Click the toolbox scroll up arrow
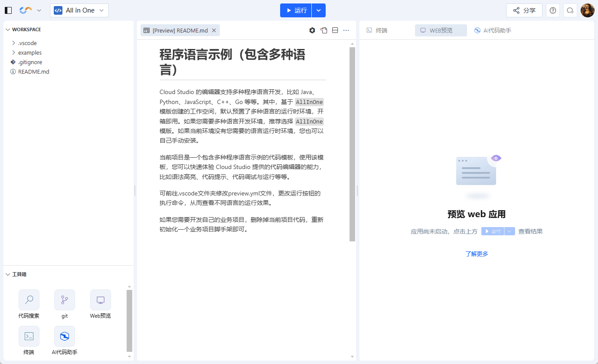Viewport: 598px width, 364px height. click(129, 286)
